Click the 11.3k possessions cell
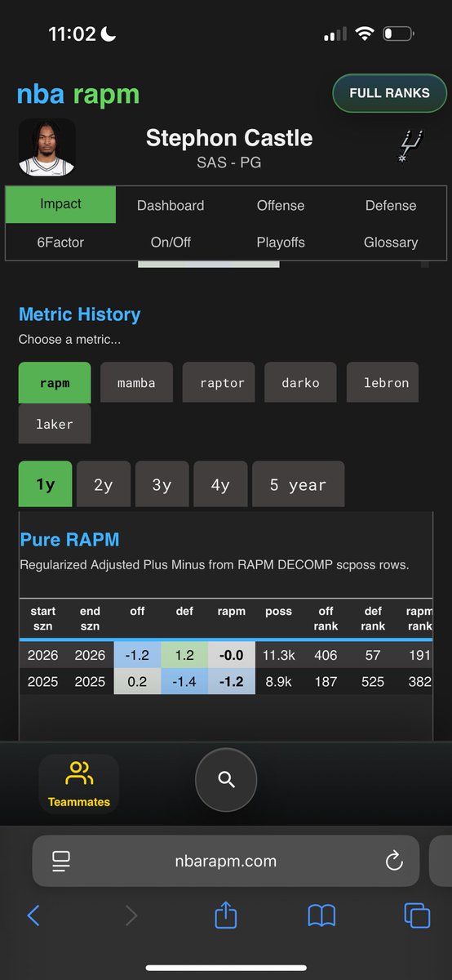The image size is (452, 980). [x=278, y=656]
